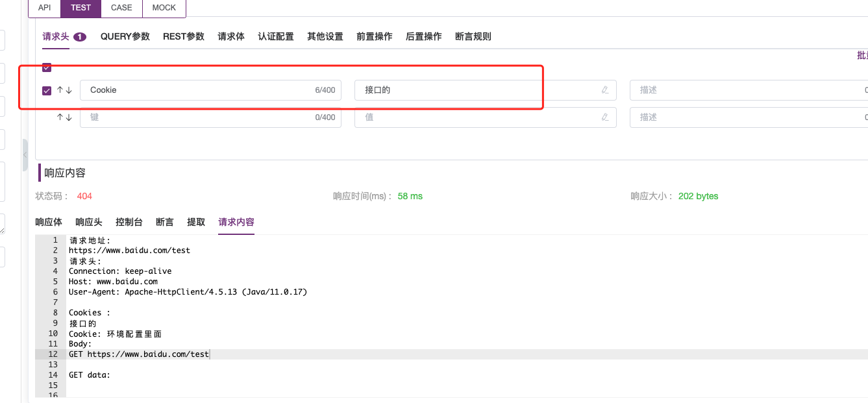
Task: Open the QUERY参数 tab
Action: pyautogui.click(x=125, y=37)
